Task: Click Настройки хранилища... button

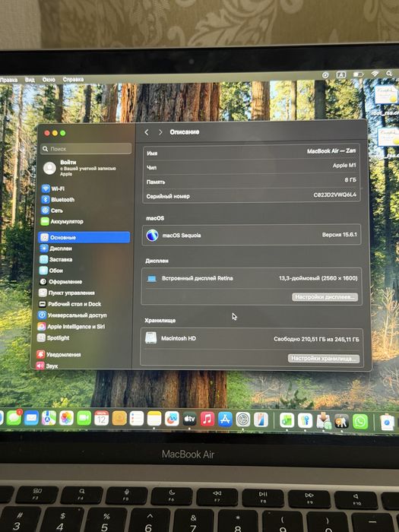Action: pyautogui.click(x=323, y=358)
